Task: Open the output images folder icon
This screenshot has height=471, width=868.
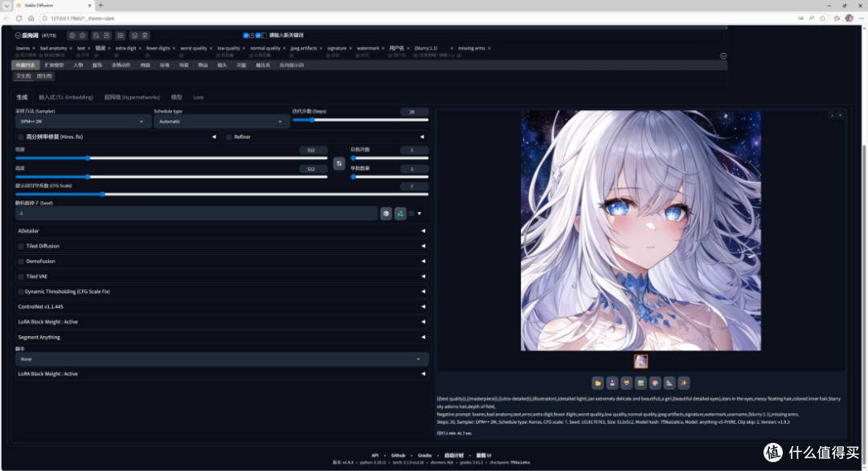Action: [598, 383]
